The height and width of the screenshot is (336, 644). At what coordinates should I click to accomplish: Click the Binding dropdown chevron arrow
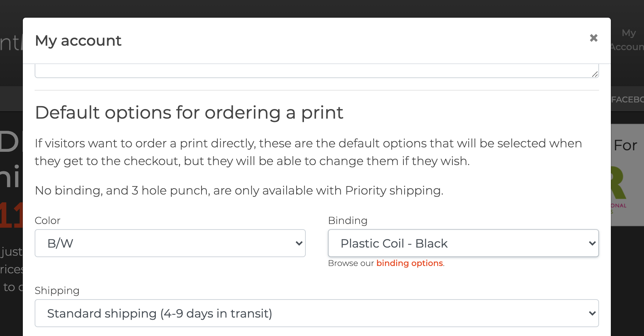point(592,243)
